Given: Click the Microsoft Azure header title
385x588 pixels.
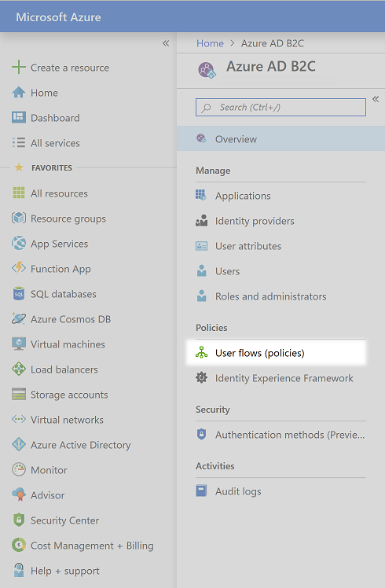Looking at the screenshot, I should [58, 17].
